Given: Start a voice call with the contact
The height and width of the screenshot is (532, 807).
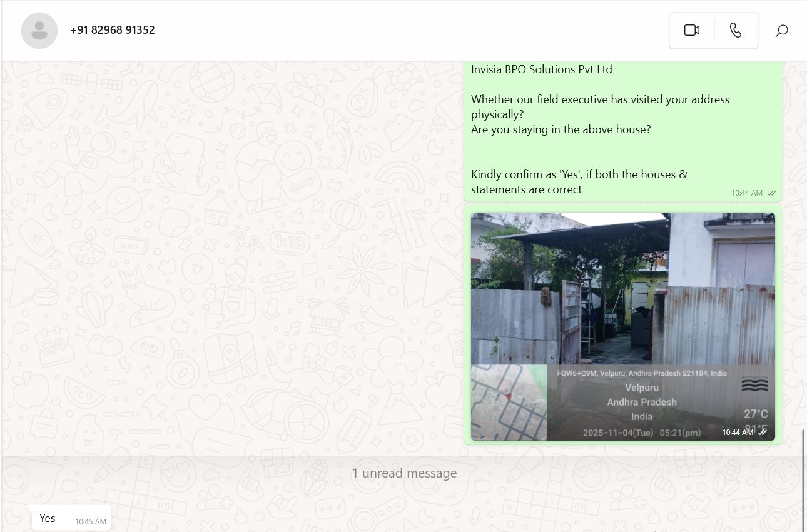Looking at the screenshot, I should click(x=736, y=30).
